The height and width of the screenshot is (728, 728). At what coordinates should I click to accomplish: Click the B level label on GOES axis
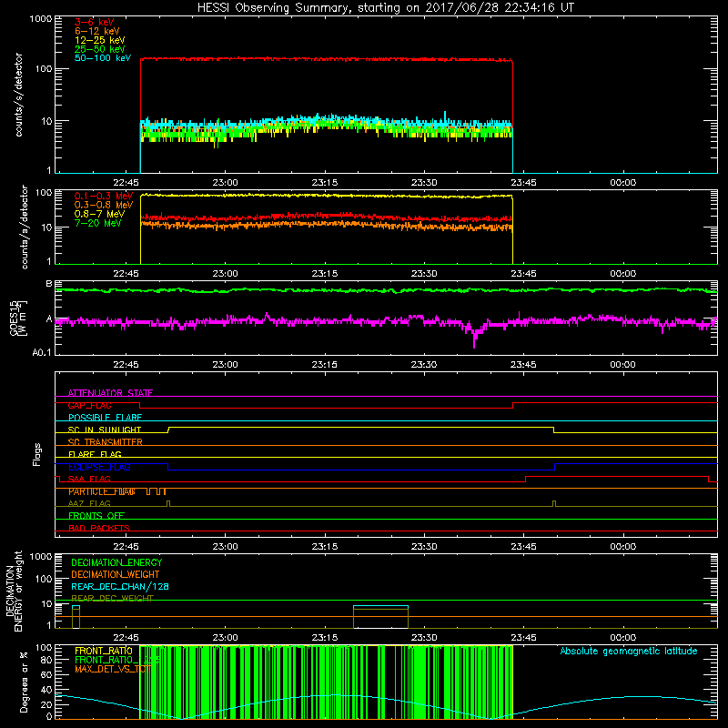(49, 283)
